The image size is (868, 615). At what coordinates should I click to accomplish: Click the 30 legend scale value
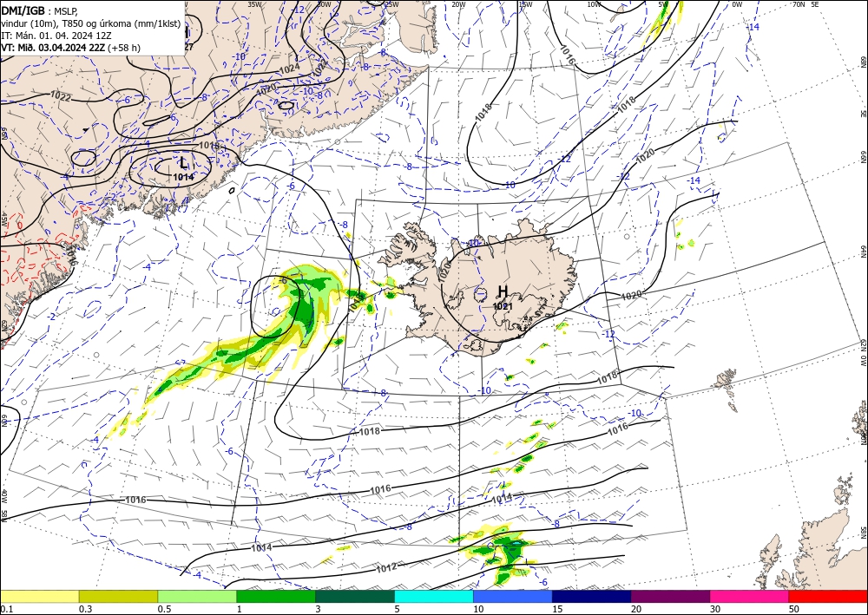pos(715,609)
